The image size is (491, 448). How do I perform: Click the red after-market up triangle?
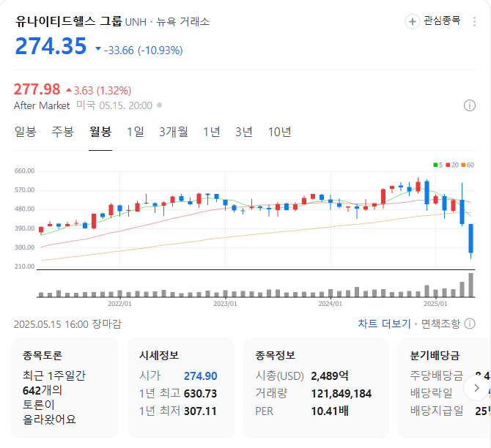(x=69, y=90)
